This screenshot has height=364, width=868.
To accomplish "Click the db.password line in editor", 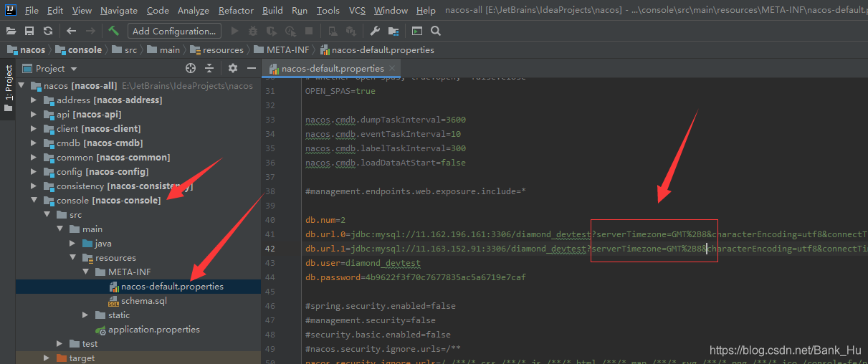I will pyautogui.click(x=415, y=277).
